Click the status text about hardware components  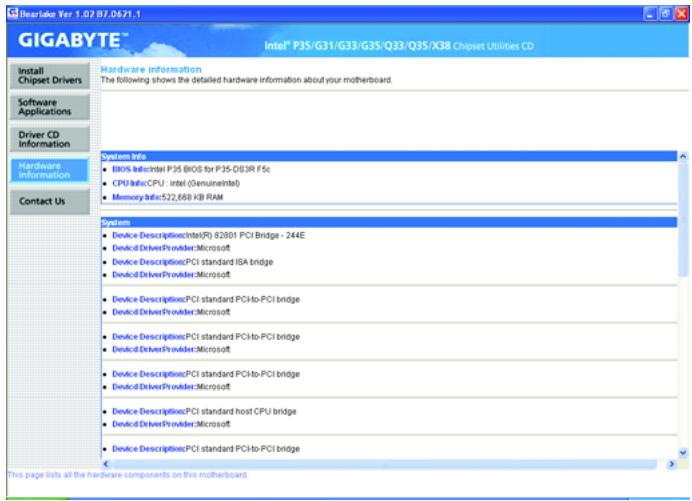(127, 475)
